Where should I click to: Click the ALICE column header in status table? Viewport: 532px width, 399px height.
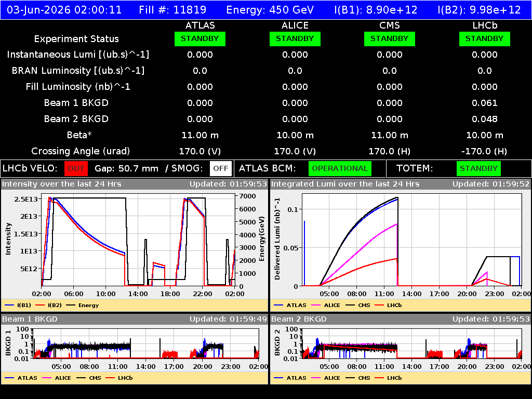[295, 25]
